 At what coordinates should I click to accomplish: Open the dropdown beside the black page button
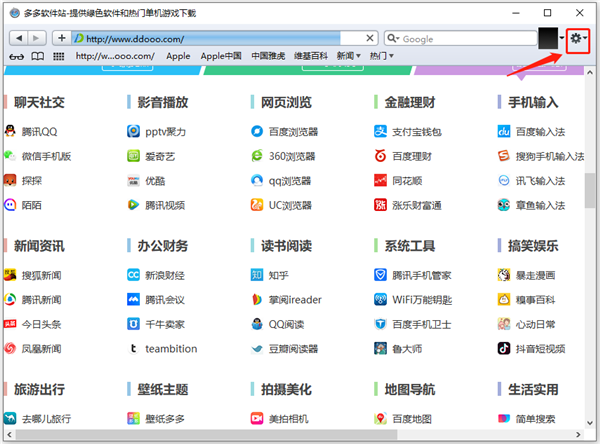[x=561, y=39]
